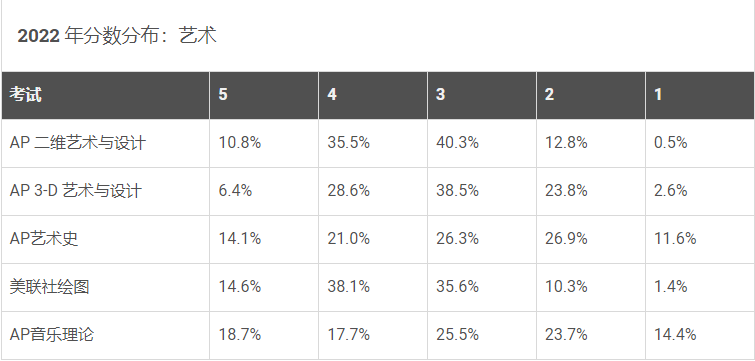Select the AP音乐理论 row label
The image size is (755, 361).
pyautogui.click(x=52, y=335)
